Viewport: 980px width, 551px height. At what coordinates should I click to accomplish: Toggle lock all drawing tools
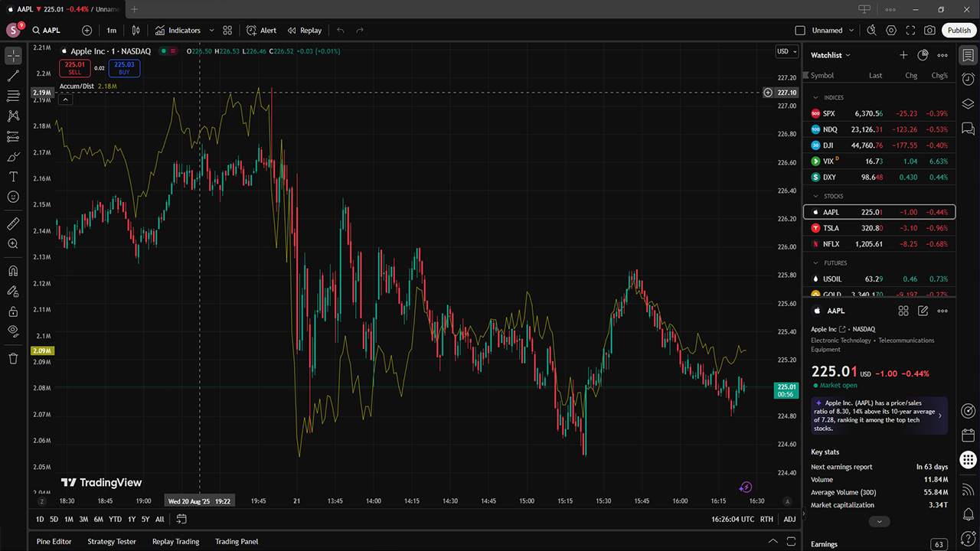13,311
